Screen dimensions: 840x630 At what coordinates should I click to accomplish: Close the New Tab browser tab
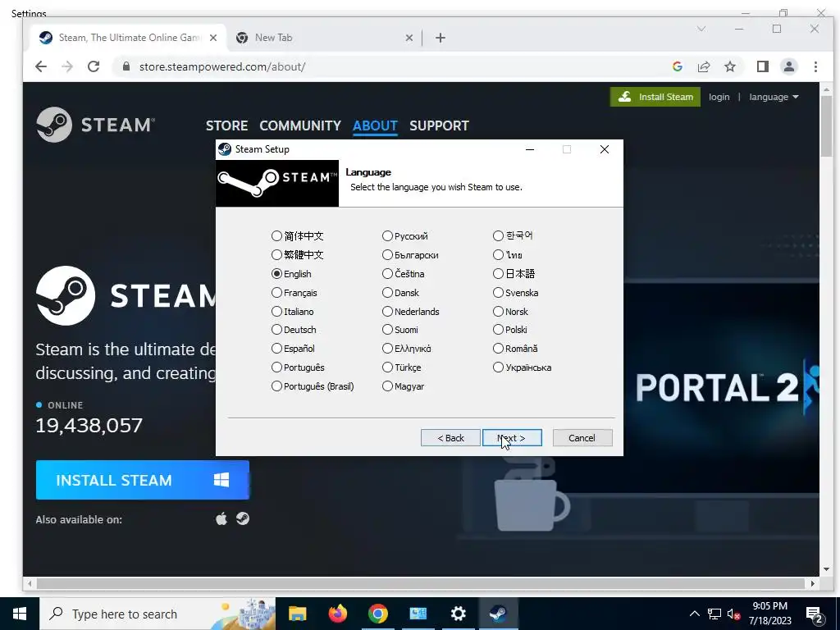click(x=409, y=38)
